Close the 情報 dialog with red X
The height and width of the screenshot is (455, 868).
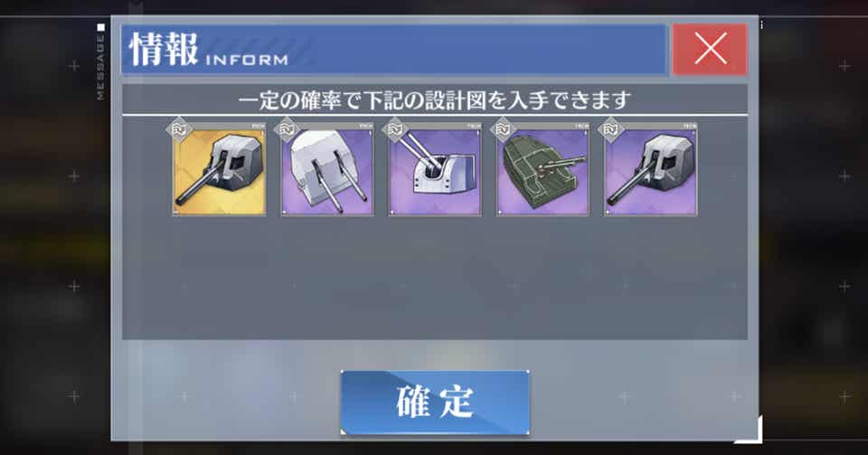(x=711, y=49)
